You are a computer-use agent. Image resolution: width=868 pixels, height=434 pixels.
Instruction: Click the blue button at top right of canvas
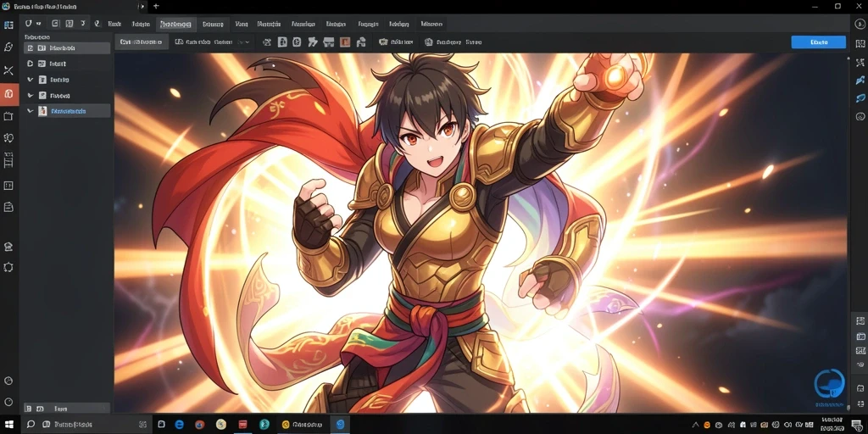click(x=818, y=42)
